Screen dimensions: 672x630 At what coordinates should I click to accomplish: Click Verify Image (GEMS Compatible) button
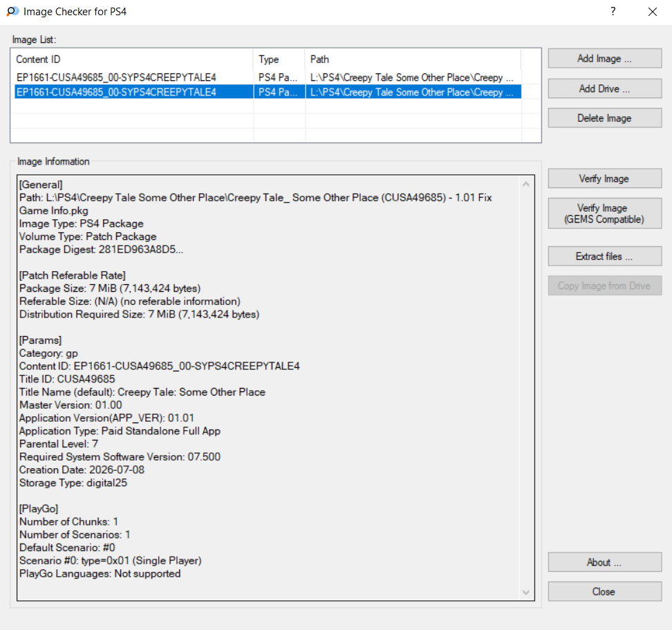point(604,214)
